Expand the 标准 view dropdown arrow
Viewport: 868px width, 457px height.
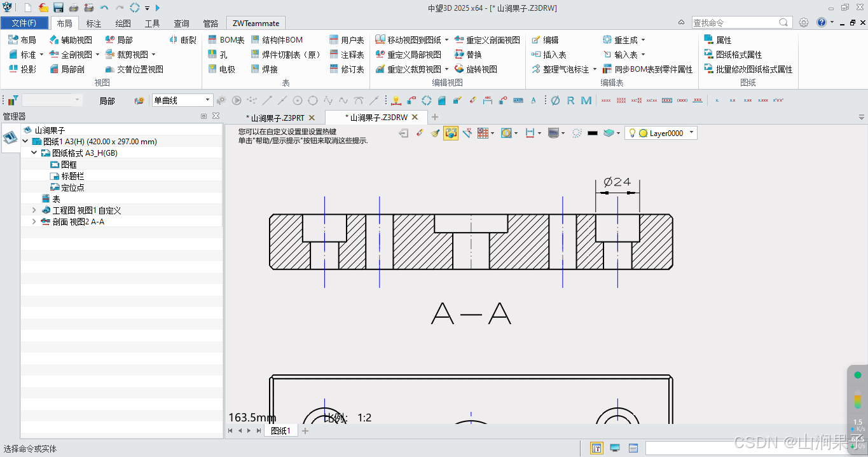tap(41, 55)
